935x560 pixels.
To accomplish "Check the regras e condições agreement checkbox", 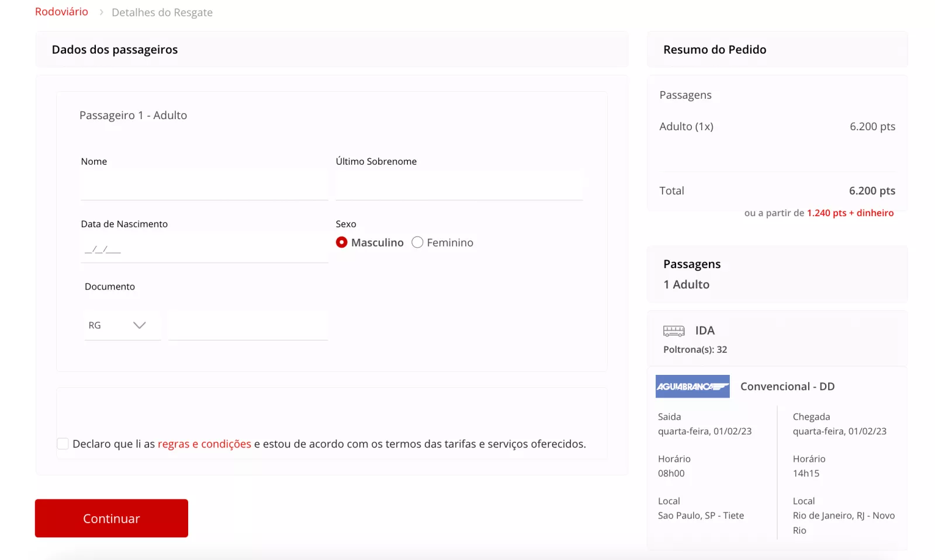I will pos(63,444).
